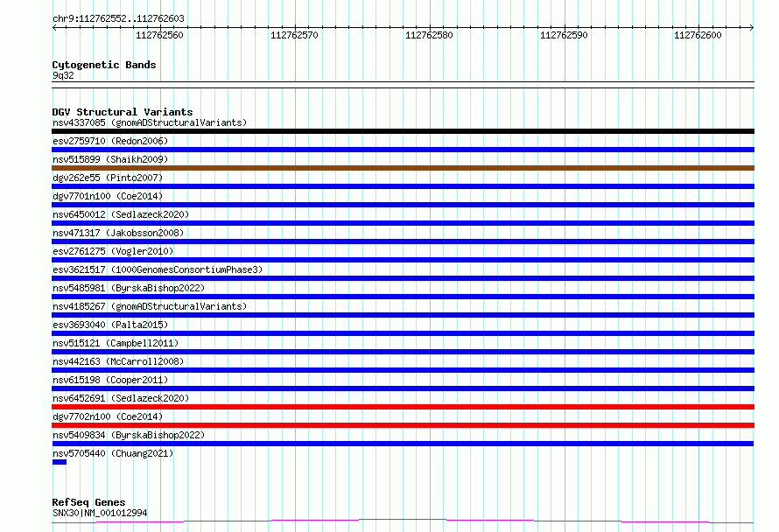Open nsv5485981 (ByrskaBishop2022) variant

pos(129,288)
